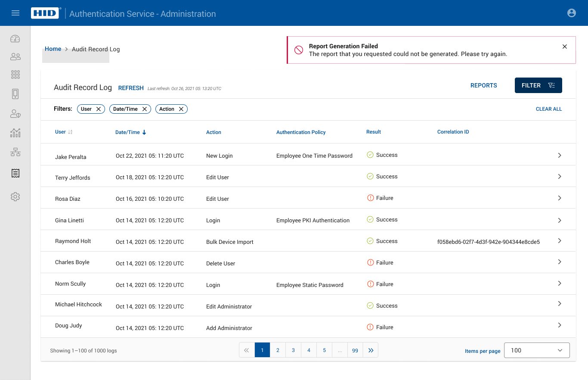
Task: Expand the Jake Peralta row chevron
Action: coord(560,155)
